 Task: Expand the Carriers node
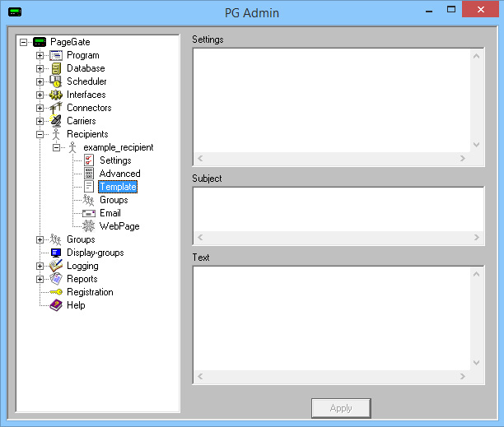tap(40, 122)
